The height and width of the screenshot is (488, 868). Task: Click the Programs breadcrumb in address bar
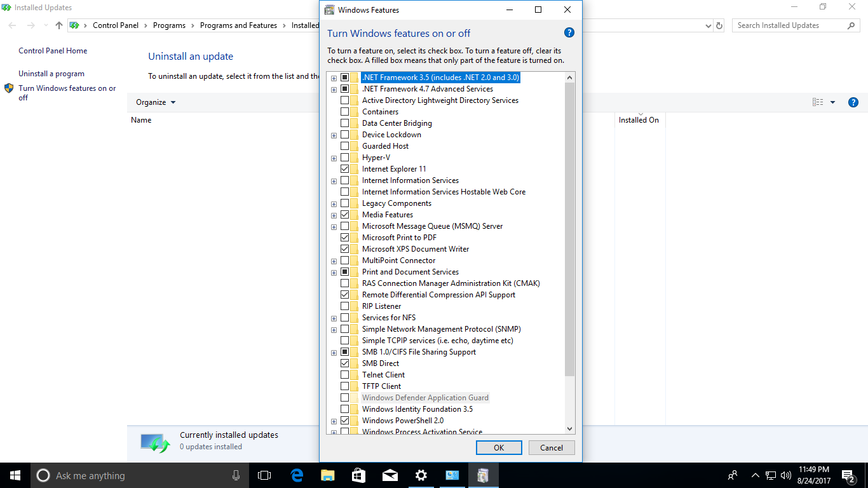(169, 25)
